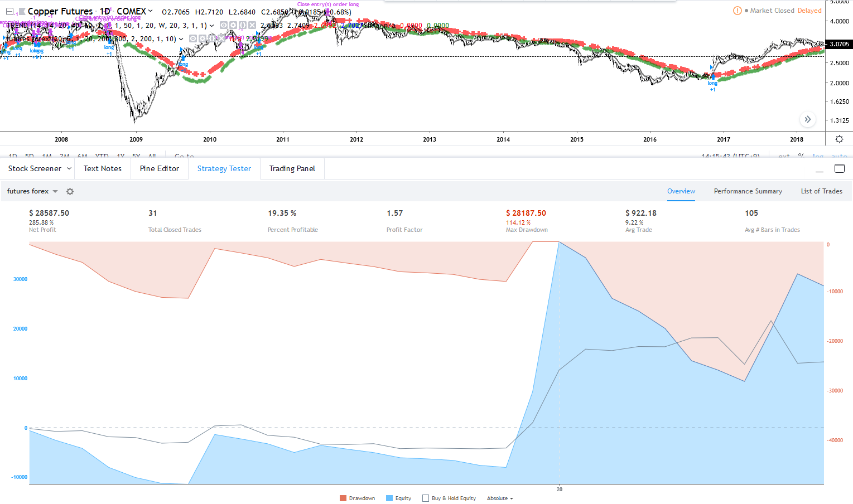Open the Performance Summary tab

pyautogui.click(x=748, y=191)
